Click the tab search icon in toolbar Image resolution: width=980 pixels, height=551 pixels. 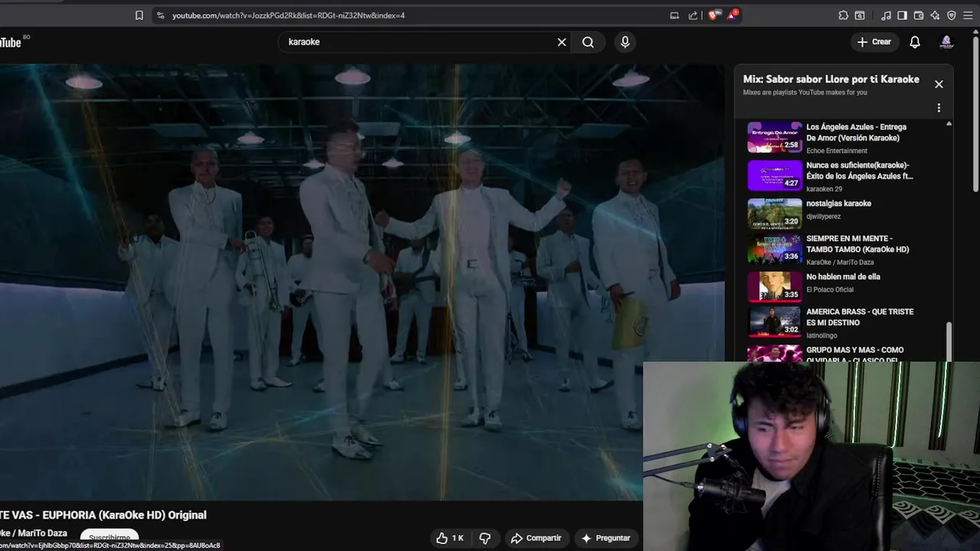click(x=860, y=15)
